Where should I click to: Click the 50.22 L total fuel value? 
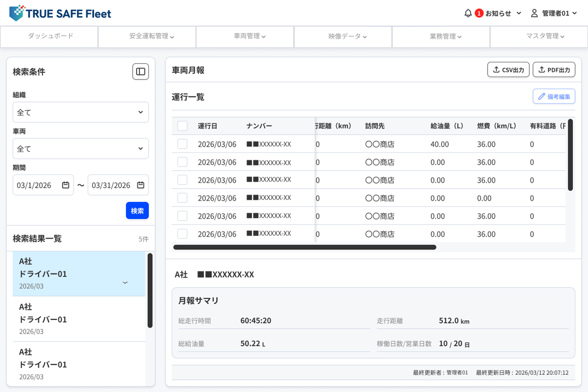coord(253,343)
